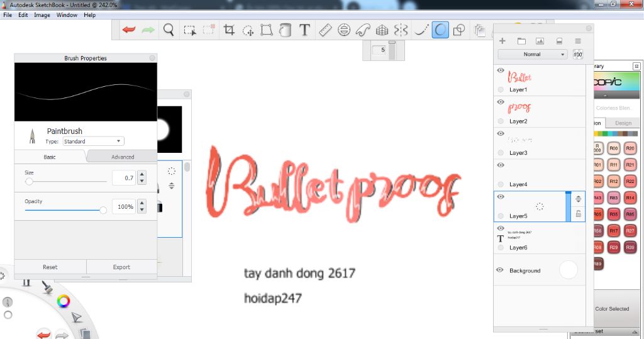Click the Background layer white color circle

(x=569, y=270)
